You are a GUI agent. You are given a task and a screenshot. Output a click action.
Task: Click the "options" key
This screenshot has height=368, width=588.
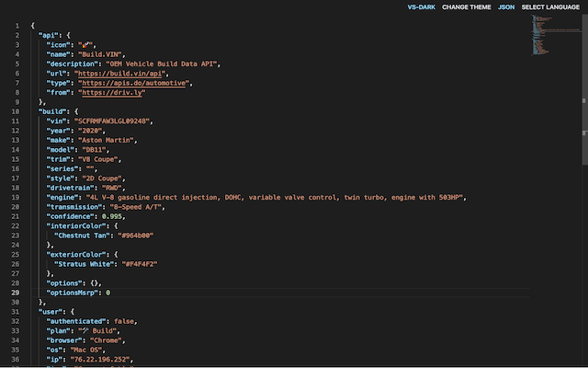[x=64, y=283]
